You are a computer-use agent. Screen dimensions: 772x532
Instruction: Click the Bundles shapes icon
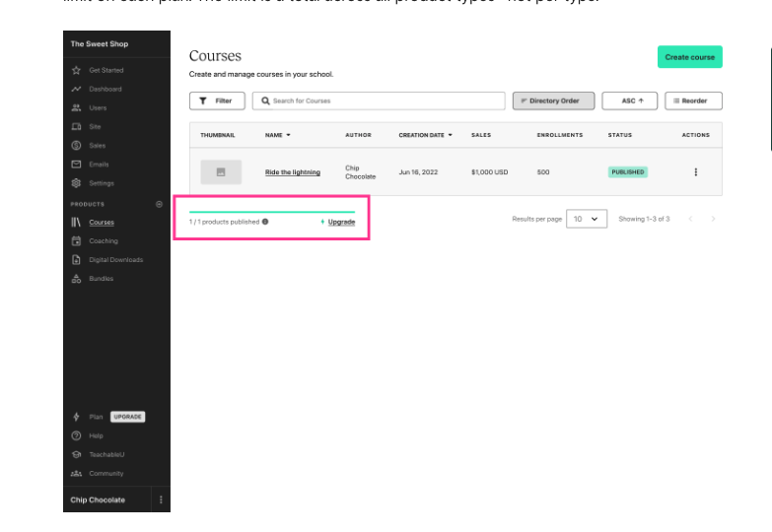tap(76, 279)
